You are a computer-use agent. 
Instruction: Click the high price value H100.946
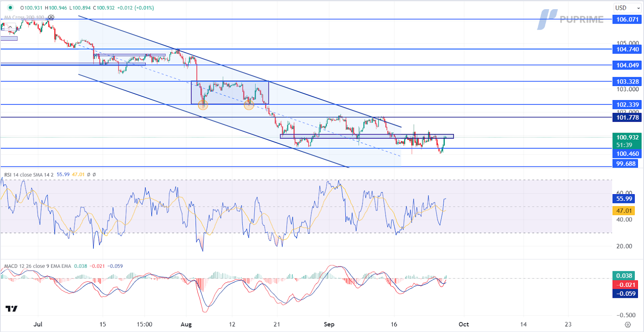[56, 8]
